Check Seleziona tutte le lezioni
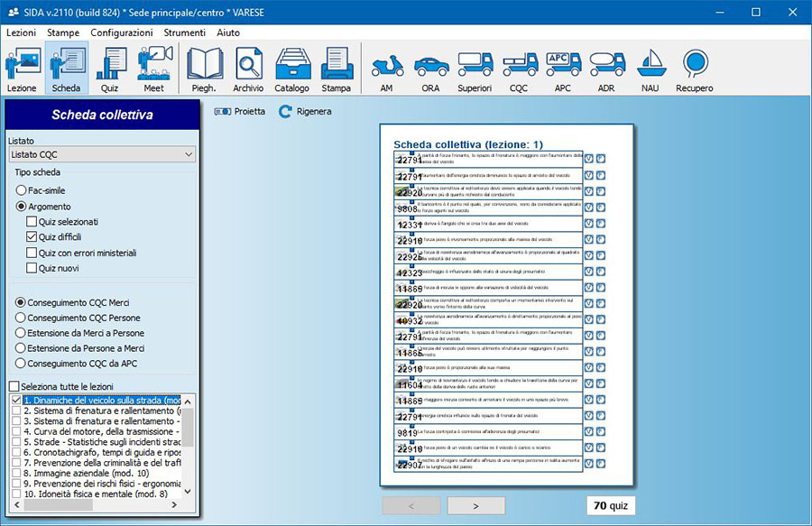Image resolution: width=812 pixels, height=526 pixels. 14,386
